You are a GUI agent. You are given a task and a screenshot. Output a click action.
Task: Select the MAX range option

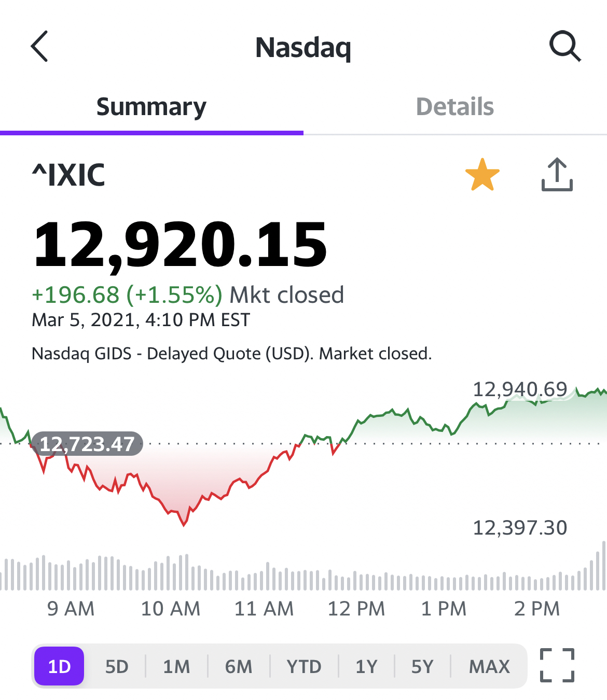point(489,666)
